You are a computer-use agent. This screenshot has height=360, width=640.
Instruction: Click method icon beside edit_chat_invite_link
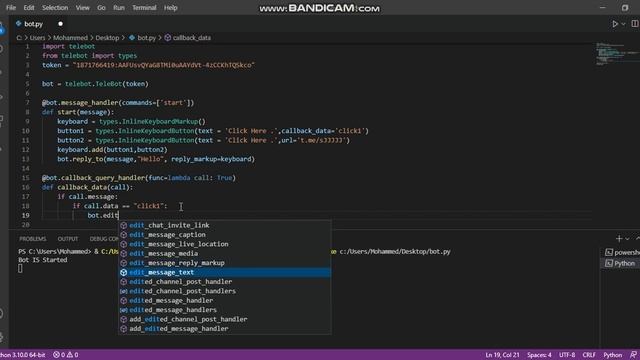click(x=124, y=225)
